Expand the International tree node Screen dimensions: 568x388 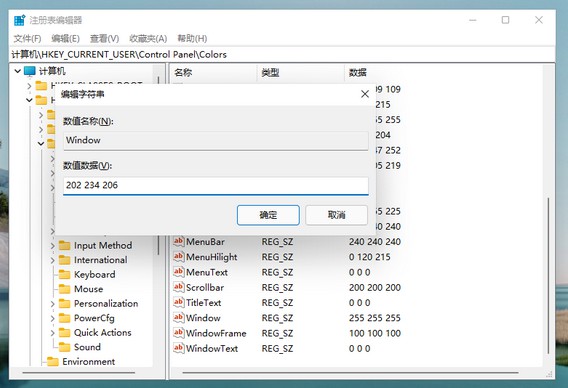[52, 260]
